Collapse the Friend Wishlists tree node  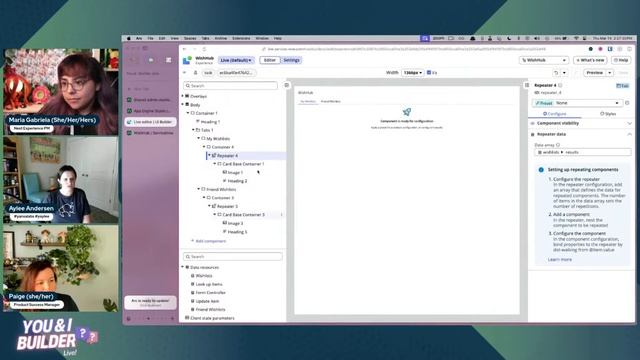click(199, 189)
